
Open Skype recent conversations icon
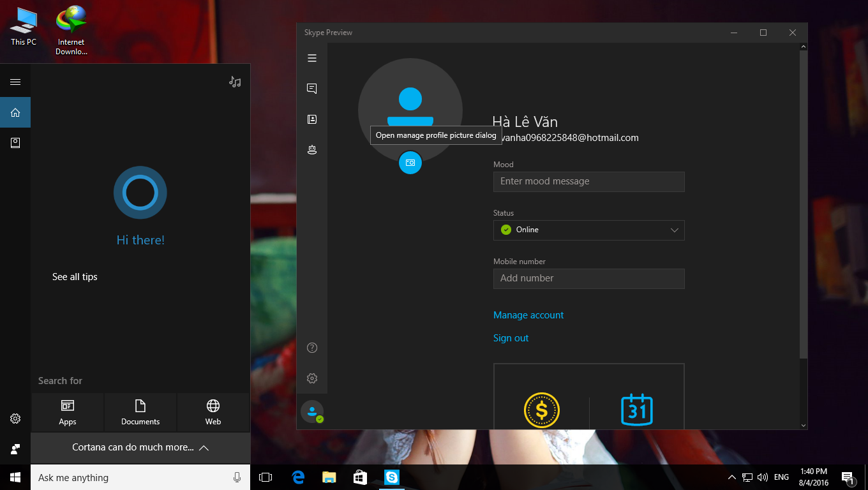tap(312, 89)
